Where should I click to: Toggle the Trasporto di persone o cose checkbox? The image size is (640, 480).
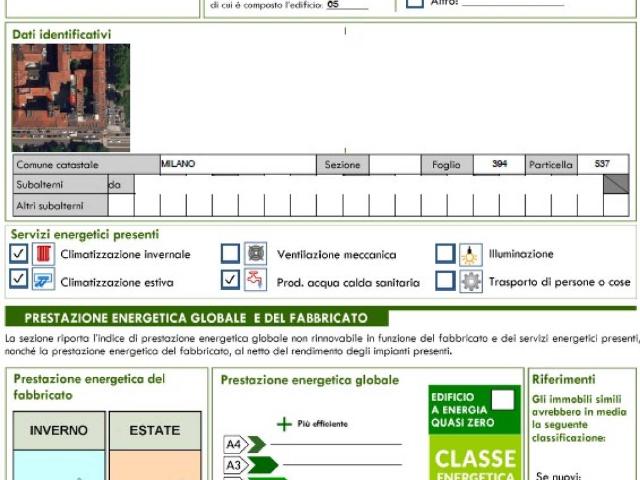pyautogui.click(x=445, y=281)
